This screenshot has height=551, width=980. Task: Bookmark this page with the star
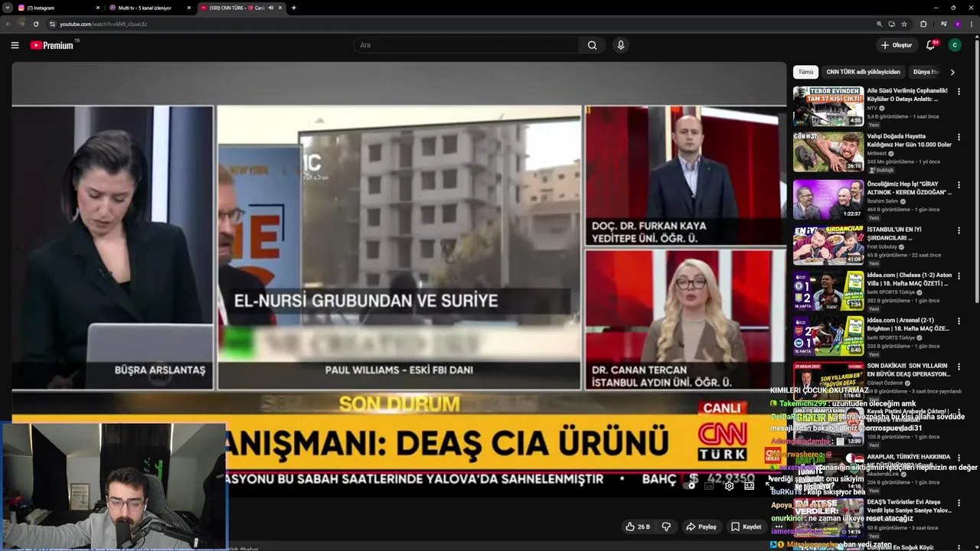[904, 24]
